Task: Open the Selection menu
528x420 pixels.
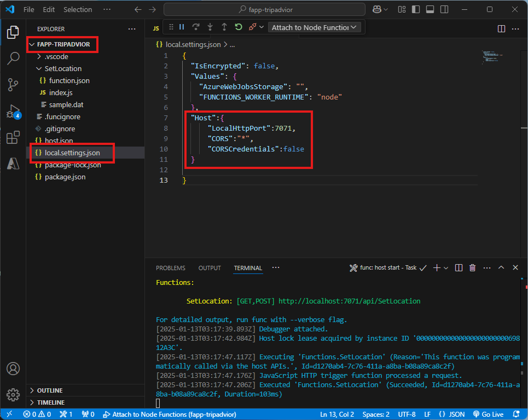Action: click(x=78, y=9)
